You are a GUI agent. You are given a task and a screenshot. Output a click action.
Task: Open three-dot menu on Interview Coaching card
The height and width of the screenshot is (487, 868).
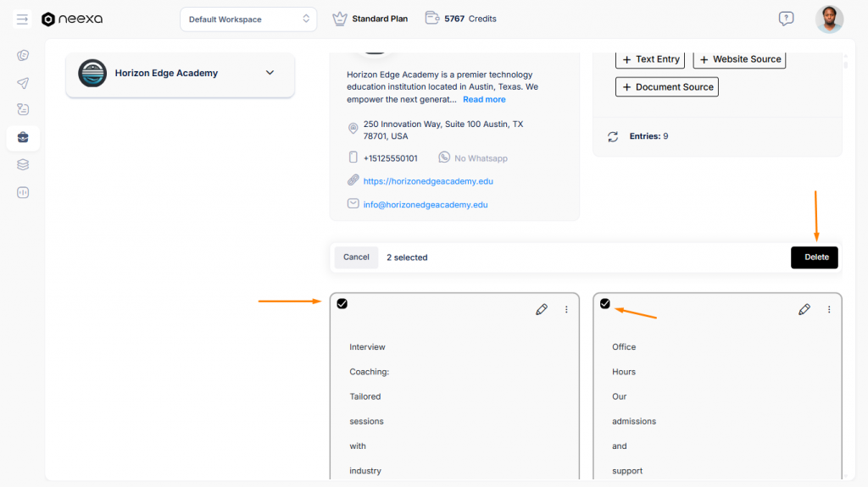pos(566,310)
